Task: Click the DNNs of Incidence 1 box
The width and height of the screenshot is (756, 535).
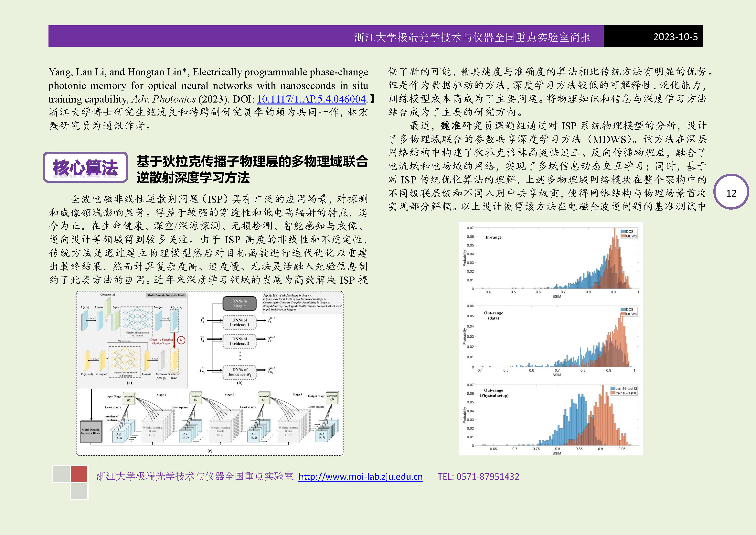Action: [x=240, y=322]
